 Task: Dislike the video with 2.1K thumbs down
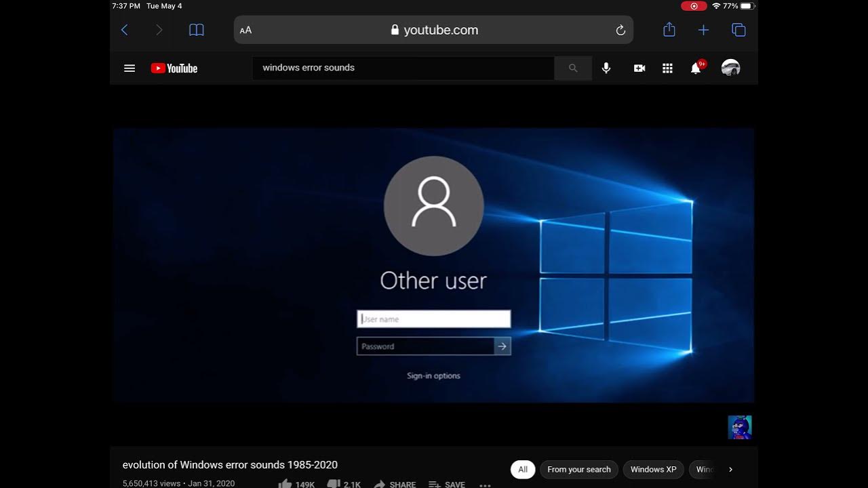(x=344, y=484)
